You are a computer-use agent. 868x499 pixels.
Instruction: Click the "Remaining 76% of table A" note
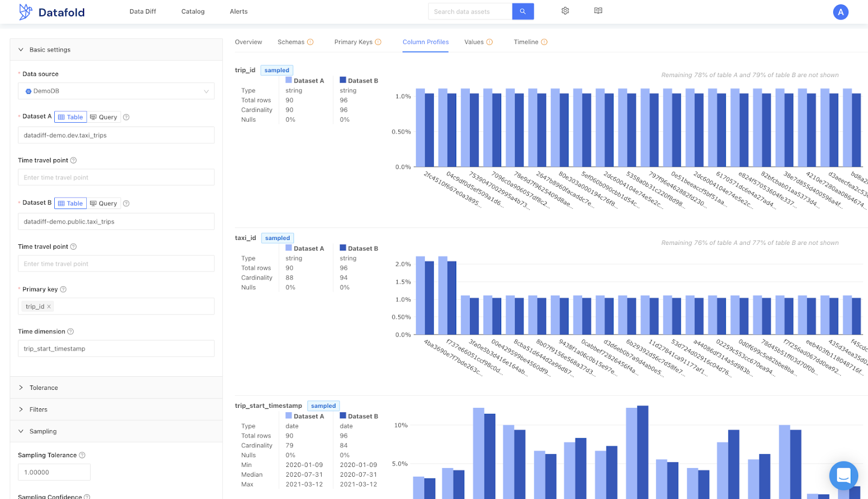coord(750,243)
